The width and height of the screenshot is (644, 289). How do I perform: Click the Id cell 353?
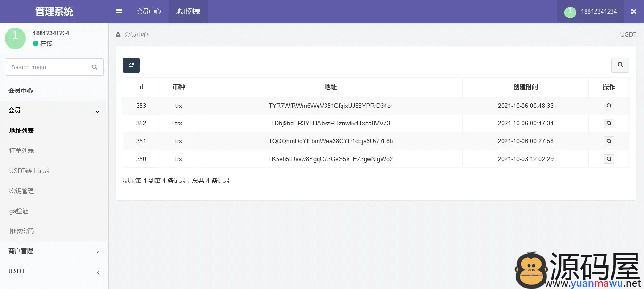(x=141, y=106)
